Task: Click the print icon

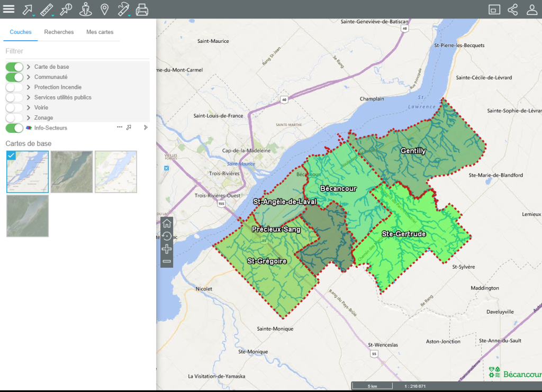Action: click(142, 9)
